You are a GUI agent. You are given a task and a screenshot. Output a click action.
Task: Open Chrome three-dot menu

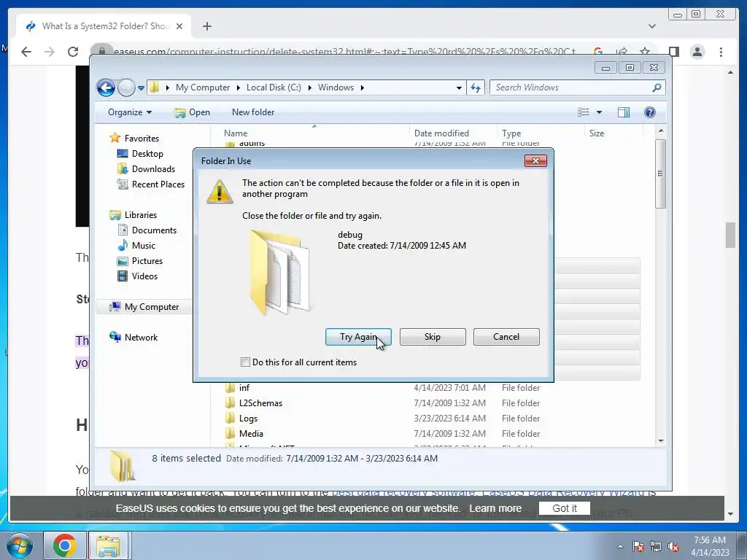click(x=721, y=52)
